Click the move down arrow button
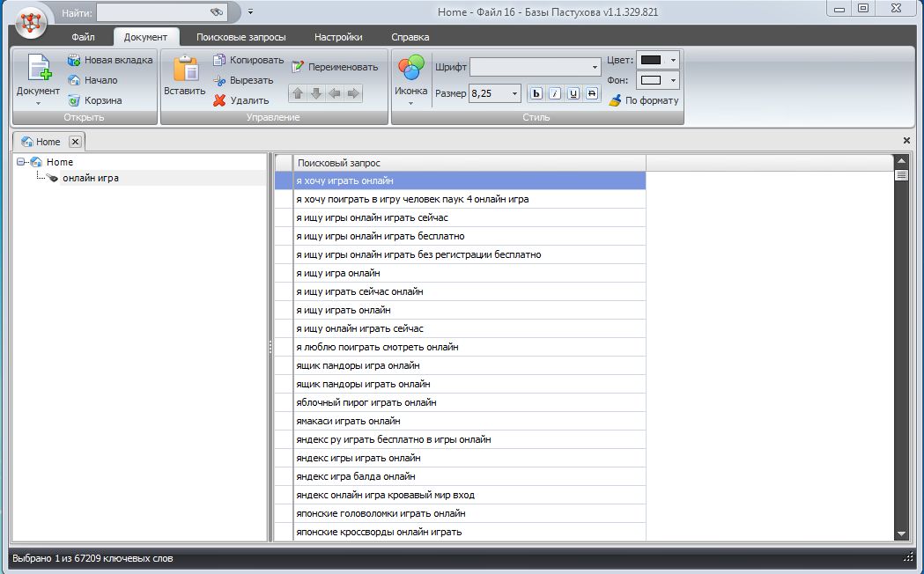This screenshot has height=574, width=924. click(x=316, y=93)
